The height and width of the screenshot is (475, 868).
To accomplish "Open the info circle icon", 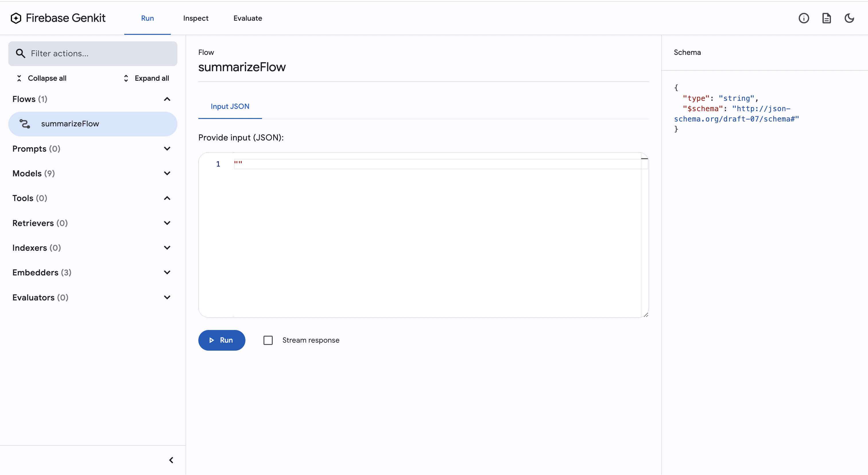I will pos(804,18).
